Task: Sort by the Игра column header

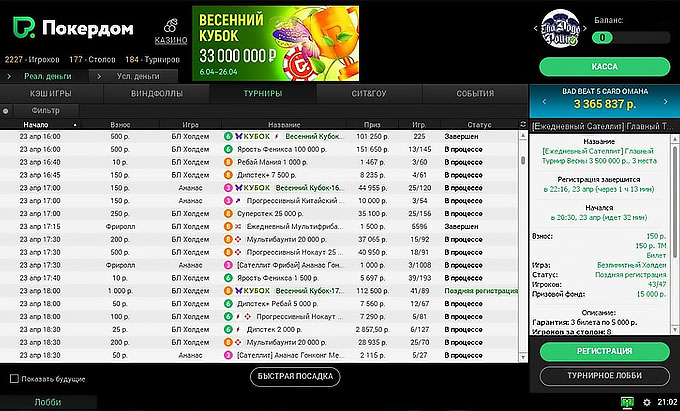Action: click(x=190, y=125)
